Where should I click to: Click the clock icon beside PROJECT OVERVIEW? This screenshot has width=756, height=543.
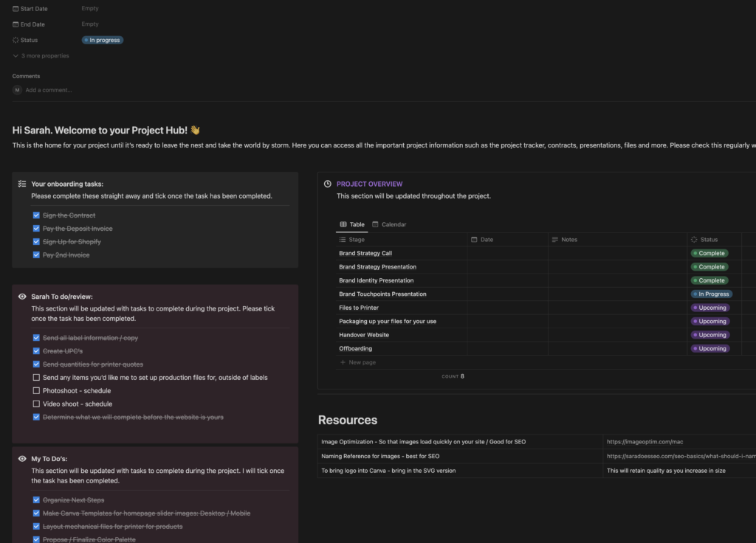tap(328, 184)
